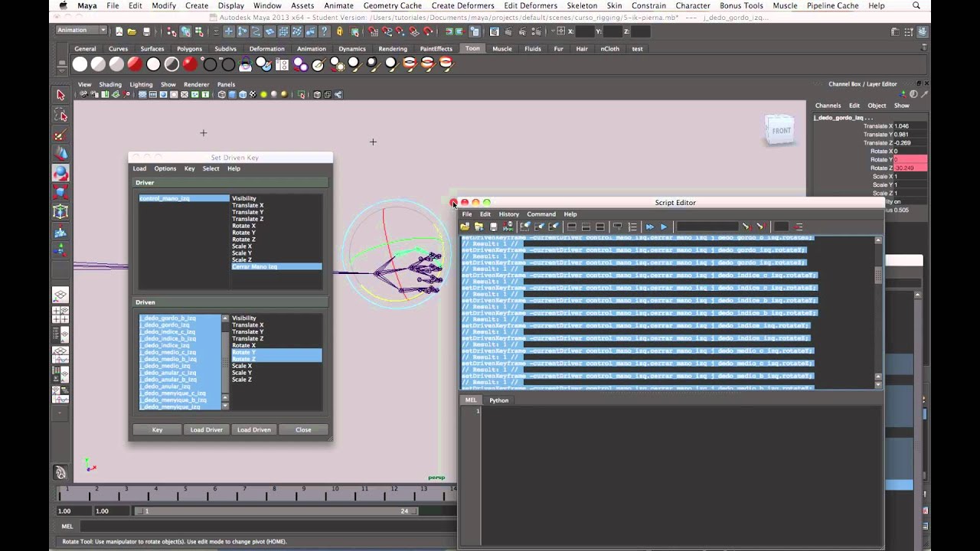This screenshot has height=551, width=980.
Task: Select 'Cerrar Mano Izq' driver attribute
Action: (x=276, y=266)
